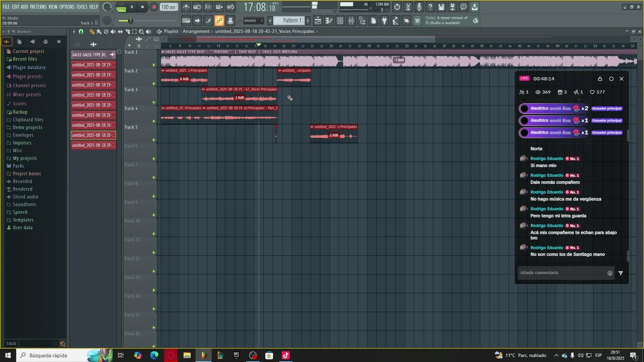Select the Slice tool in playlist
This screenshot has width=644, height=362.
click(x=127, y=31)
